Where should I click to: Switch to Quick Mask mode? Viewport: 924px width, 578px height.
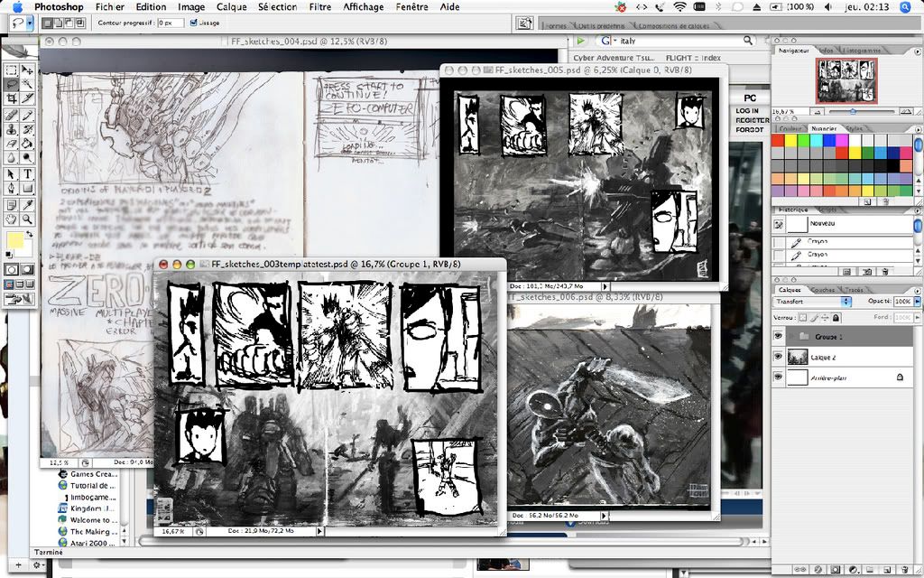pyautogui.click(x=27, y=269)
